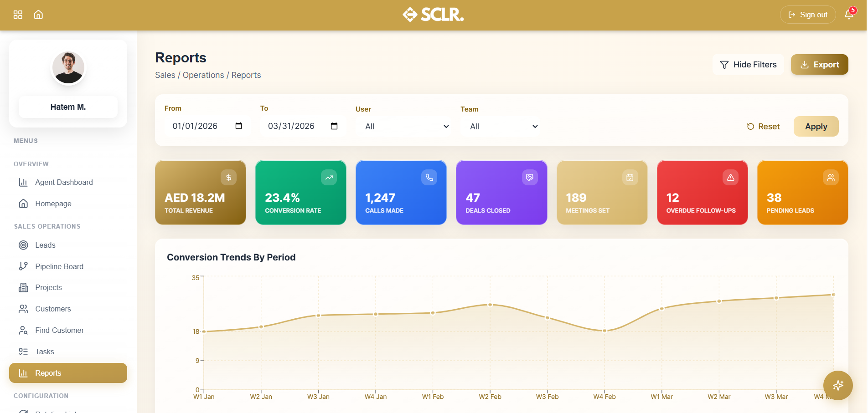Click the warning icon on Overdue Follow-ups card

(730, 178)
